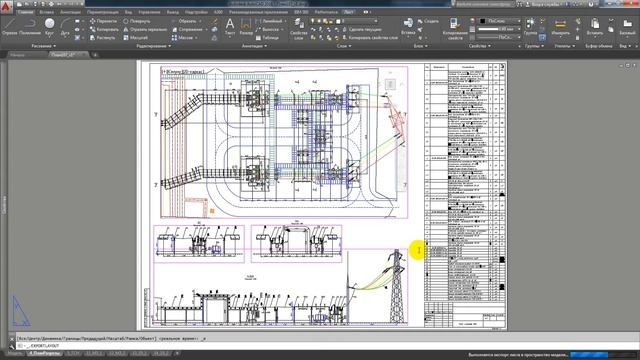Screen dimensions: 640x360
Task: Click the Массив (Array) tool
Action: (x=182, y=38)
